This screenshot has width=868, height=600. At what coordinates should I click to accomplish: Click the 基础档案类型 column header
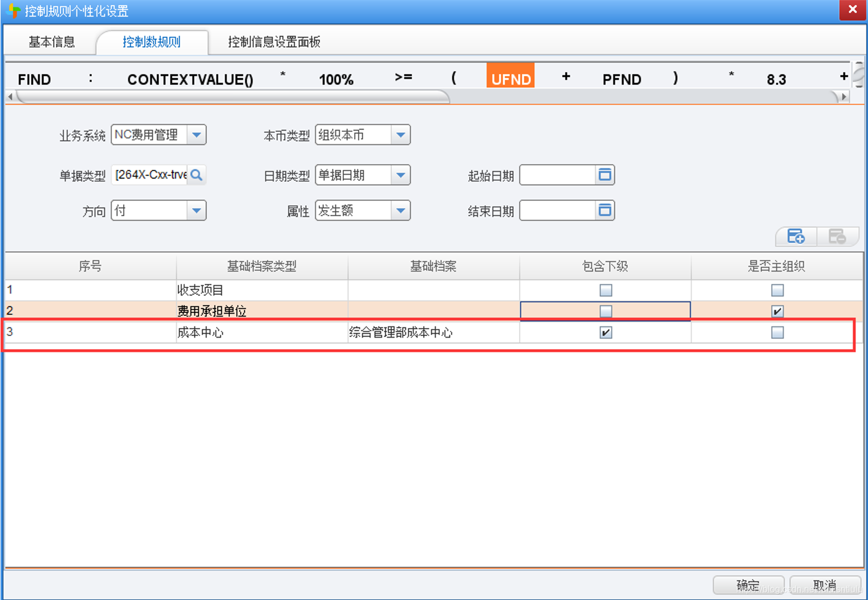[x=262, y=266]
